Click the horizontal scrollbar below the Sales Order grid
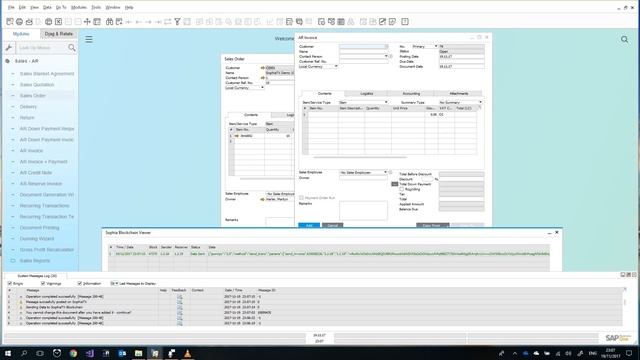This screenshot has height=360, width=640. click(267, 178)
